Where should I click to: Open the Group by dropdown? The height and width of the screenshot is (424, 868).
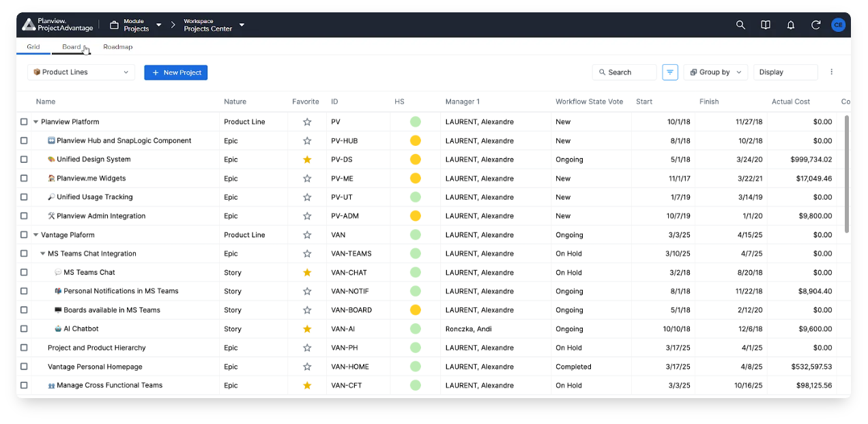coord(716,72)
